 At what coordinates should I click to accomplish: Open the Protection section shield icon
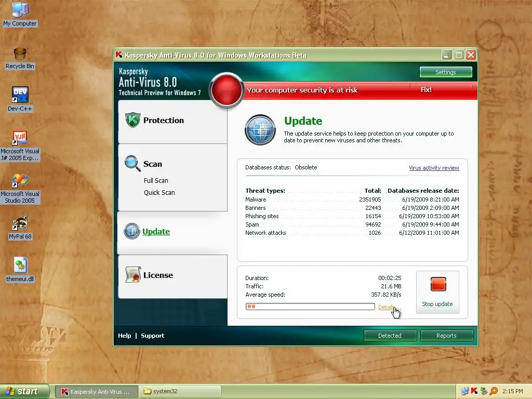132,120
